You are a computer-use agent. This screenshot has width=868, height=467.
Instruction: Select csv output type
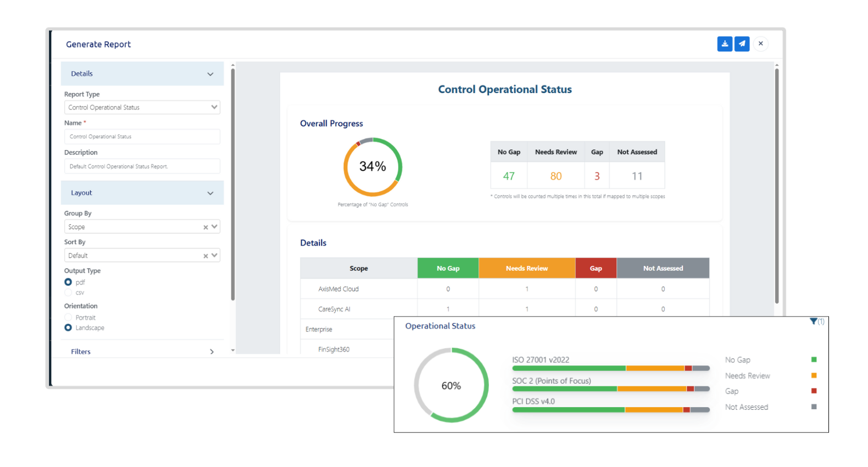click(68, 292)
